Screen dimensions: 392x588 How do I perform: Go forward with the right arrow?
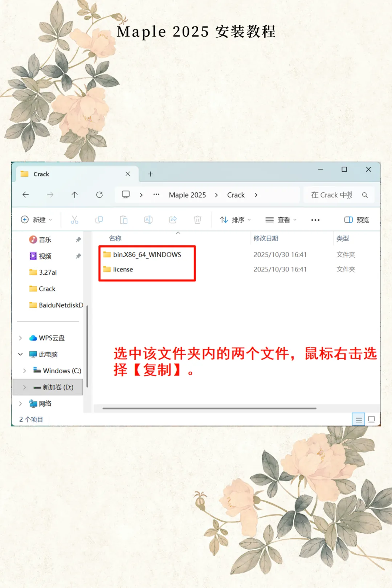(x=50, y=195)
